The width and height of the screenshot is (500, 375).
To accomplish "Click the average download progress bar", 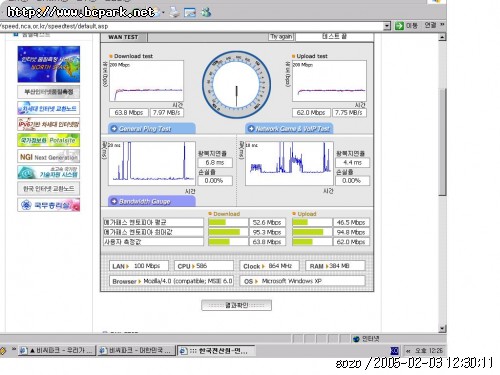I will (228, 222).
